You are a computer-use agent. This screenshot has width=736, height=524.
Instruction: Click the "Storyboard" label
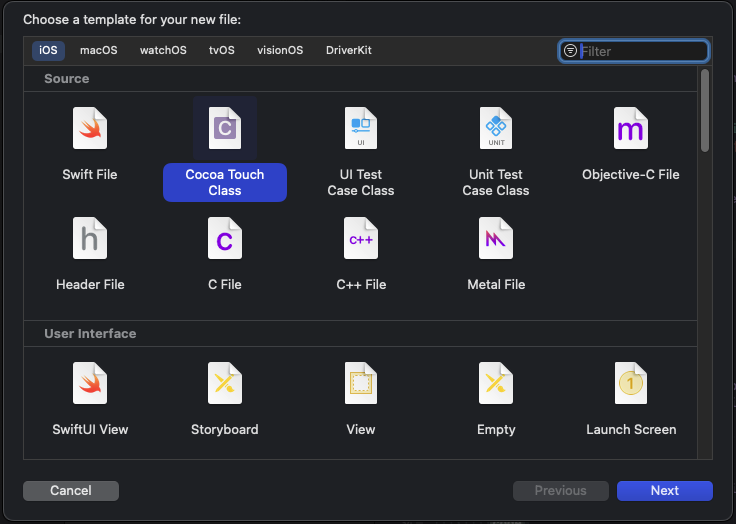coord(225,430)
